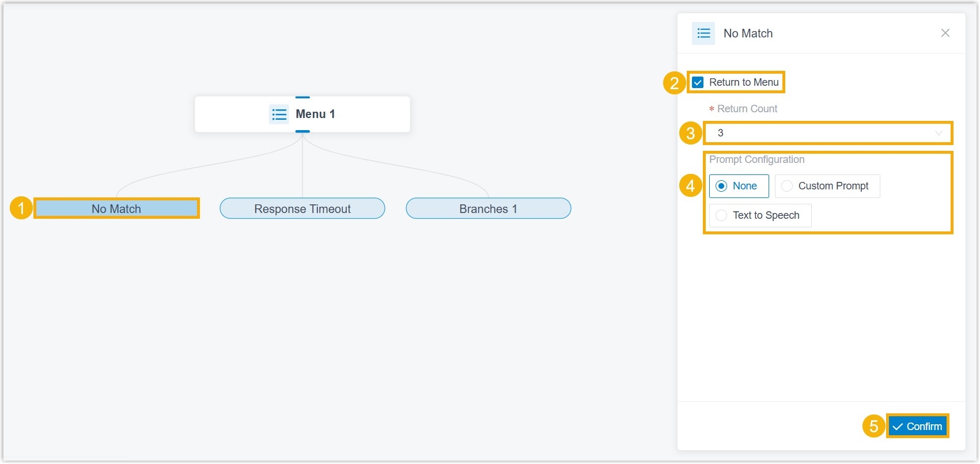Click the top connector handle of Menu 1
This screenshot has height=464, width=980.
pos(302,97)
